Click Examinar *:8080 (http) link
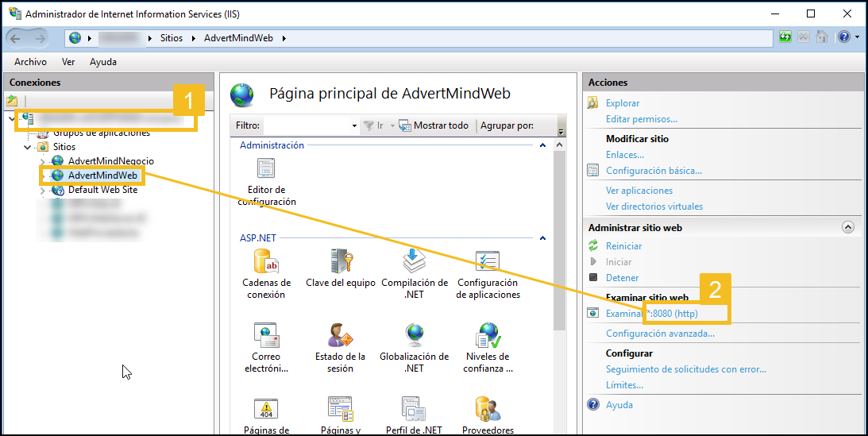The image size is (868, 436). 652,313
